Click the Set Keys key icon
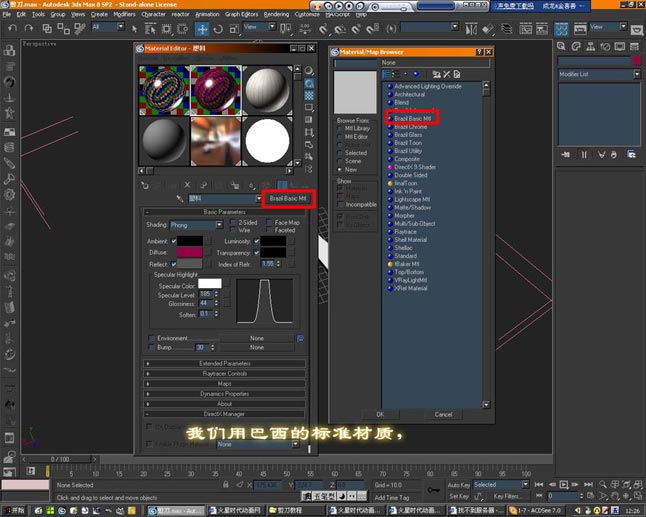Viewport: 646px width, 517px height. coord(433,490)
